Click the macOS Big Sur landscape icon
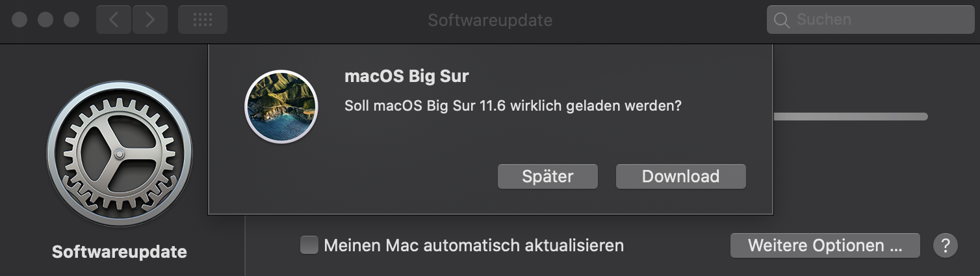The width and height of the screenshot is (980, 276). coord(281,106)
